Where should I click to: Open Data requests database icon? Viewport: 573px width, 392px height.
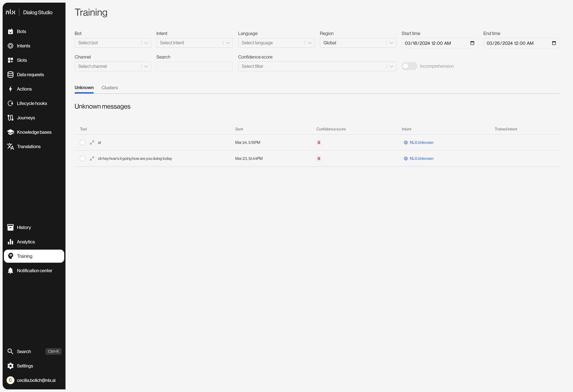(x=10, y=75)
